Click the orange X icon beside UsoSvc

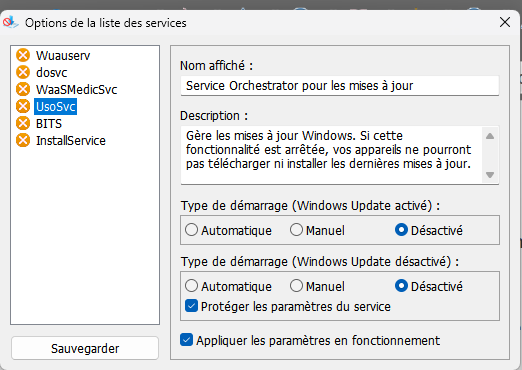(x=23, y=106)
